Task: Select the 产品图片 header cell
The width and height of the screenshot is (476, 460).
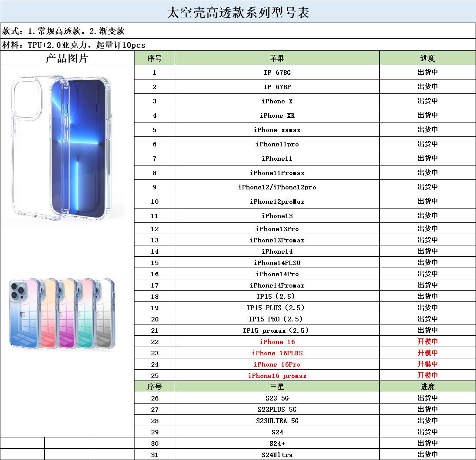Action: (67, 58)
